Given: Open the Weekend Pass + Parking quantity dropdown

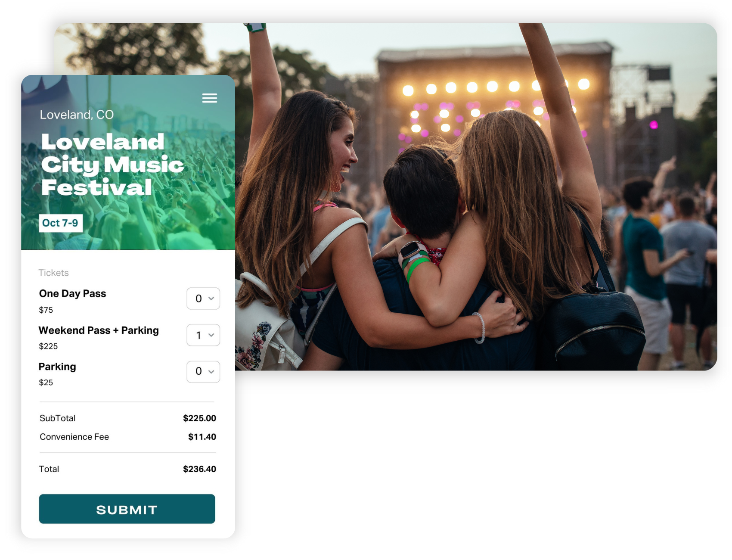Looking at the screenshot, I should [x=203, y=335].
